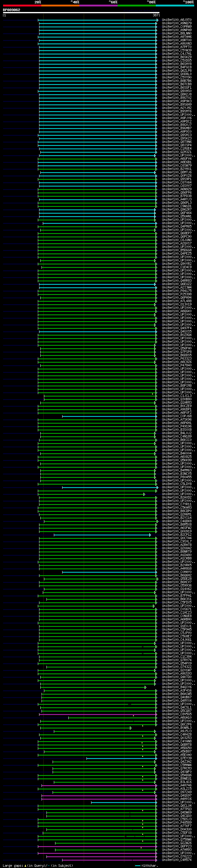This screenshot has height=868, width=197.
Task: Click the red 20% identity legend segment
Action: point(22,6)
